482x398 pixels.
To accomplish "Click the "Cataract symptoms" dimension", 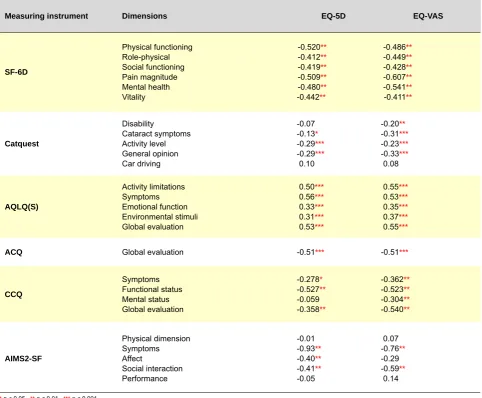I will click(156, 134).
